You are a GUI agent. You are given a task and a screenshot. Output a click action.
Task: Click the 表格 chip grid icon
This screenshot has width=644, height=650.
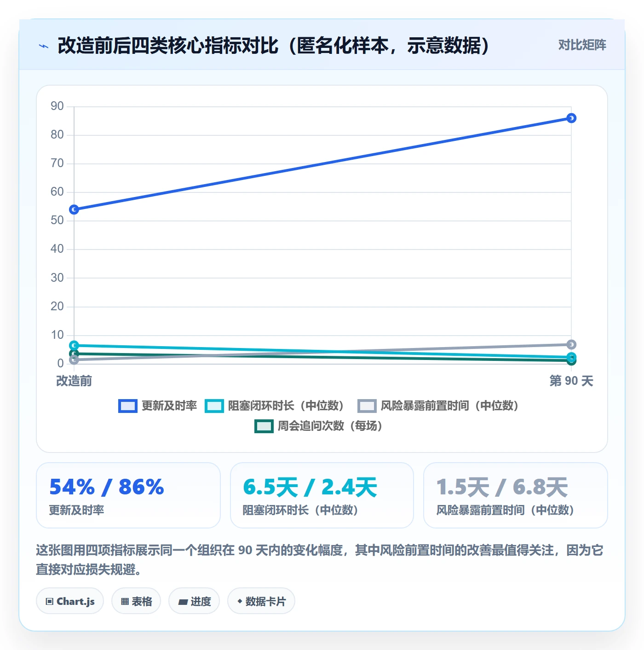pyautogui.click(x=125, y=602)
